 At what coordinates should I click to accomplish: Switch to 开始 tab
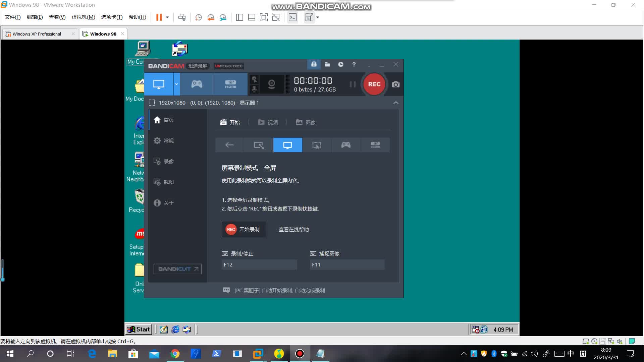(x=230, y=122)
